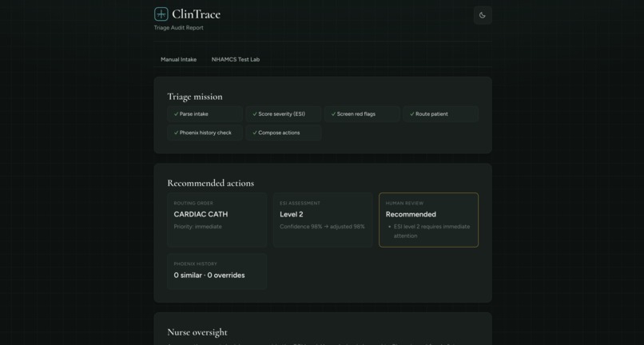Click the Compose actions checkmark icon
This screenshot has width=644, height=345.
click(x=255, y=133)
